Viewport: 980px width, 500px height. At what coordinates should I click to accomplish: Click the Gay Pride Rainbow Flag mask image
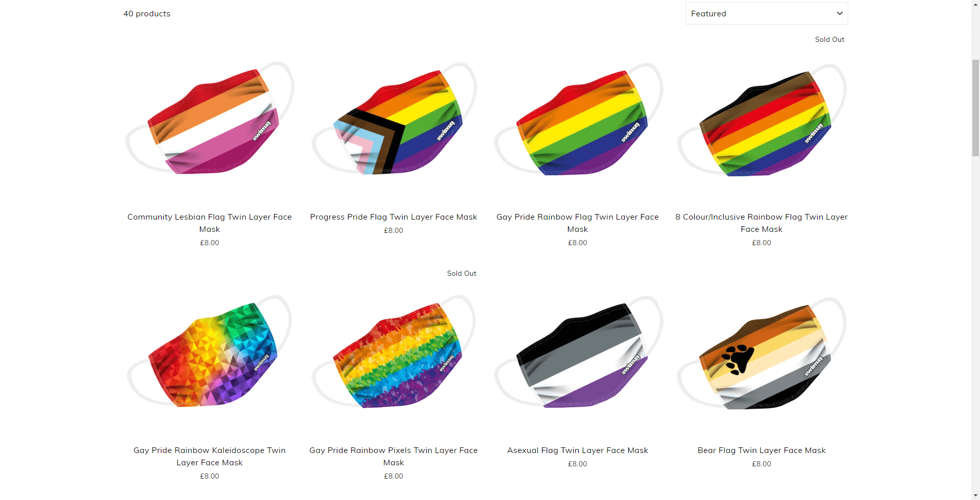coord(577,118)
